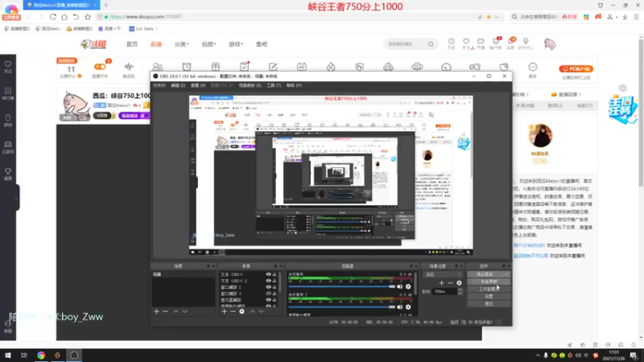Reload the page in the browser
Image resolution: width=644 pixels, height=362 pixels.
(x=53, y=17)
